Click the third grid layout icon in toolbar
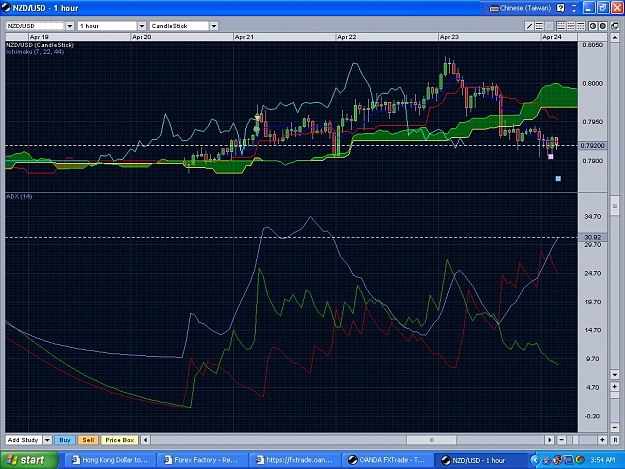 (581, 26)
